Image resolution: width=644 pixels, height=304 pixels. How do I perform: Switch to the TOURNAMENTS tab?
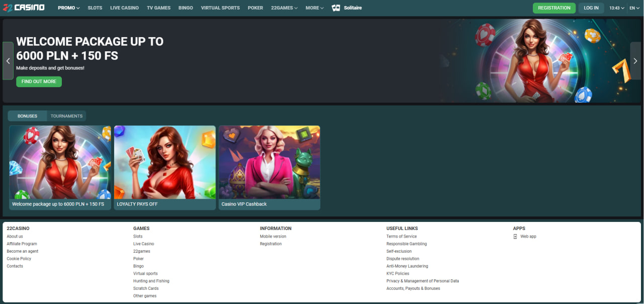[x=66, y=116]
